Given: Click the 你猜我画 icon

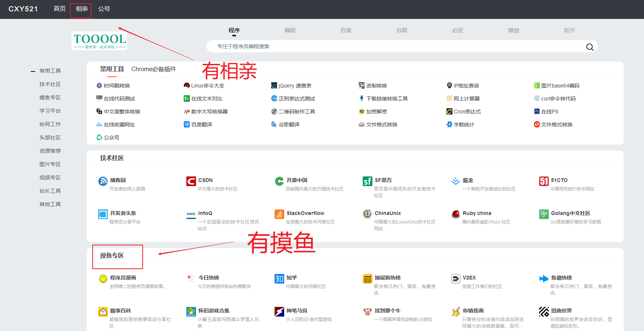Looking at the screenshot, I should tap(455, 312).
